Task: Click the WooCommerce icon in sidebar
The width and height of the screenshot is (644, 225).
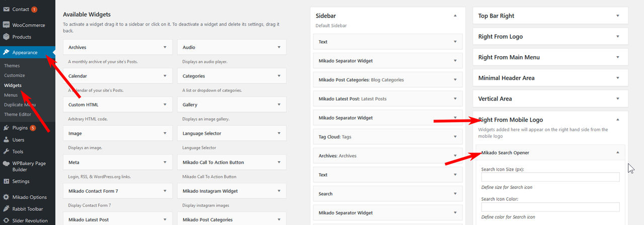Action: click(7, 25)
